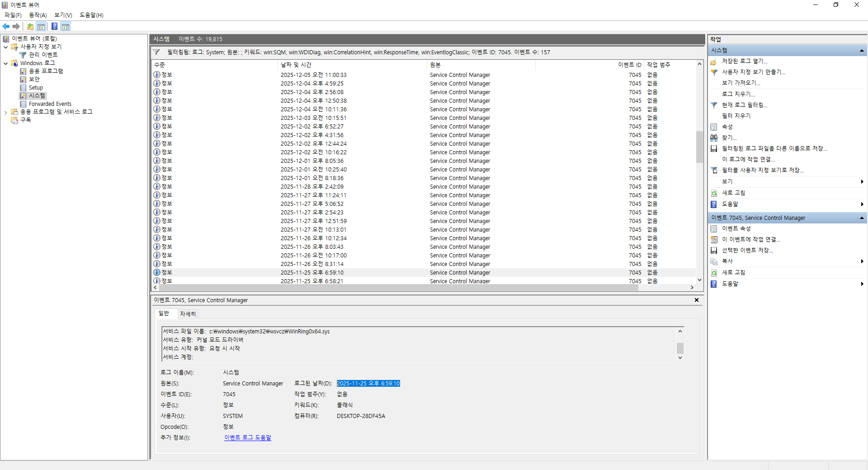This screenshot has height=470, width=868.
Task: Click 보기 가져오기 action
Action: 741,83
